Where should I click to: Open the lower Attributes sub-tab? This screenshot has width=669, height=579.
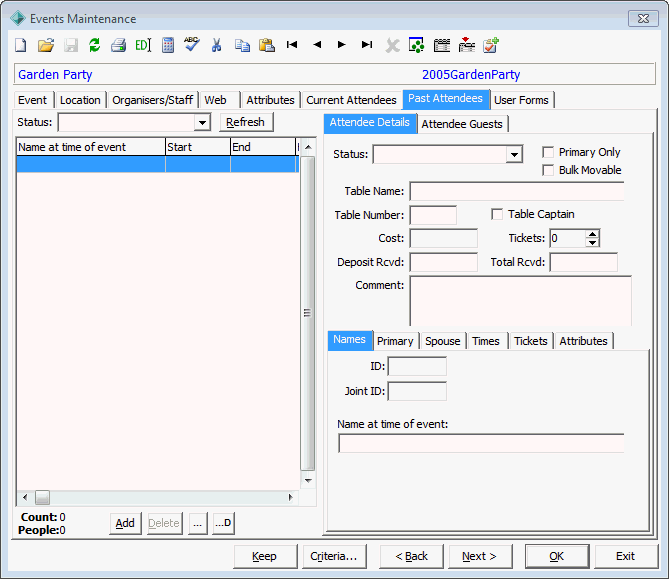pyautogui.click(x=583, y=341)
